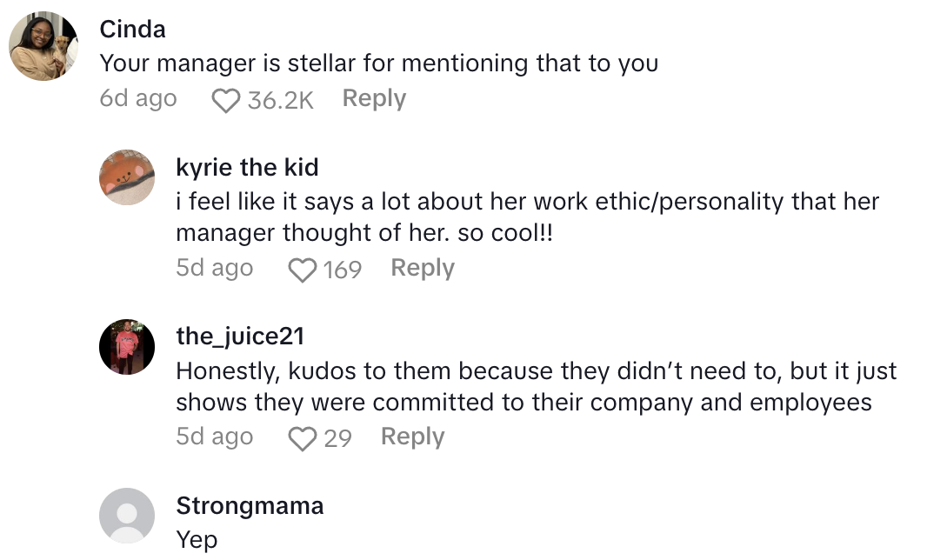
Task: Open Cinda's profile picture
Action: click(x=43, y=45)
